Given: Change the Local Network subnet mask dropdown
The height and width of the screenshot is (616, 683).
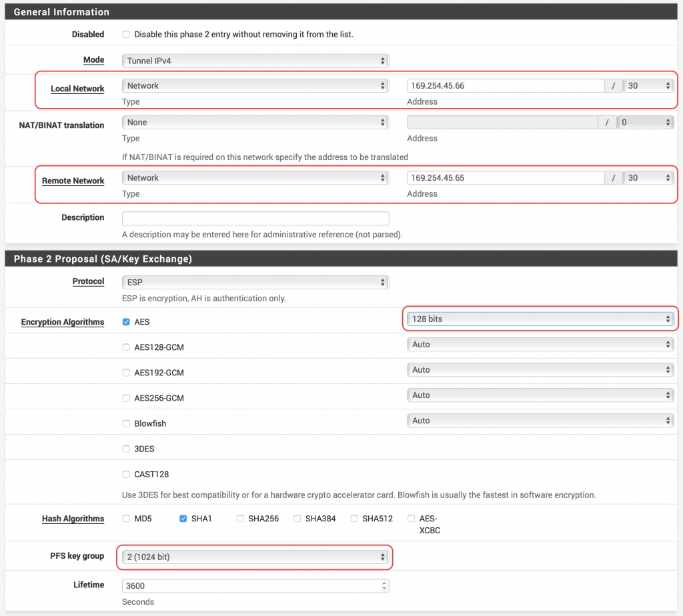Looking at the screenshot, I should pyautogui.click(x=648, y=85).
